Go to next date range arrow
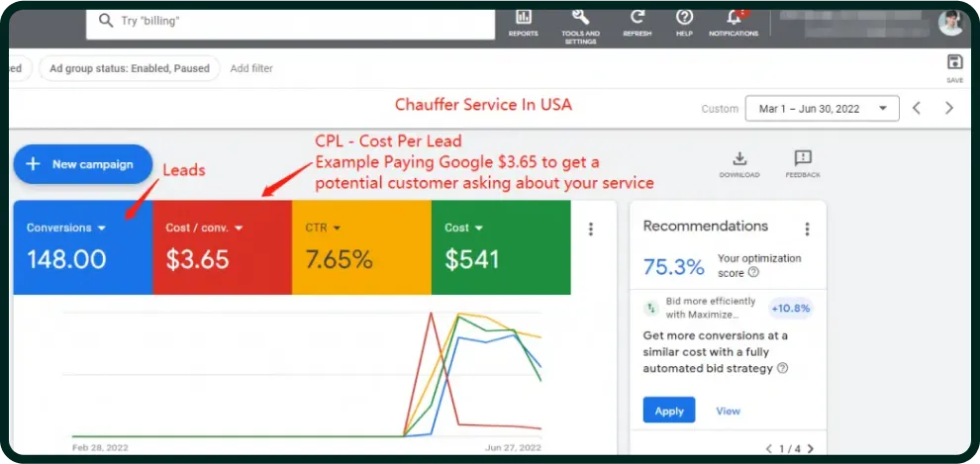 point(949,108)
